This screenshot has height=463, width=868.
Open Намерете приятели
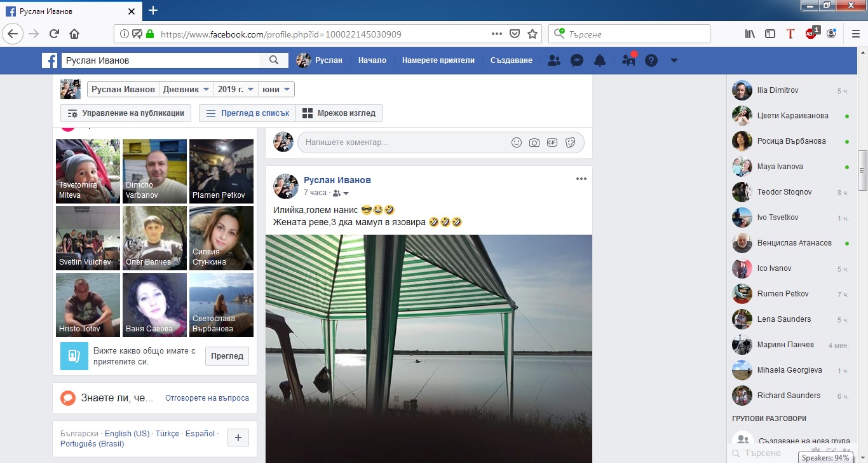point(438,60)
